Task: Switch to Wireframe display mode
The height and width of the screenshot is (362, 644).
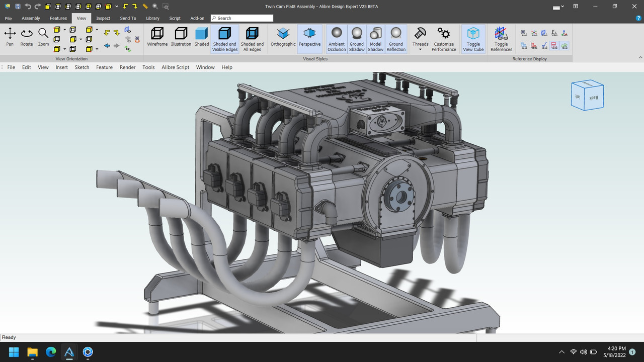Action: pos(157,38)
